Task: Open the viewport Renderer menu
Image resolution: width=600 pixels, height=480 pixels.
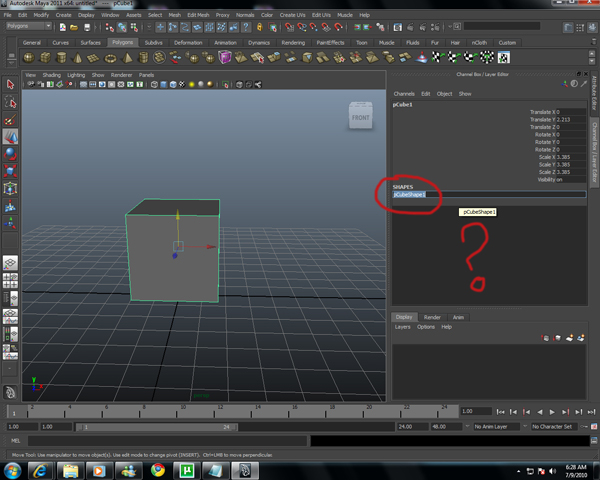Action: 121,75
